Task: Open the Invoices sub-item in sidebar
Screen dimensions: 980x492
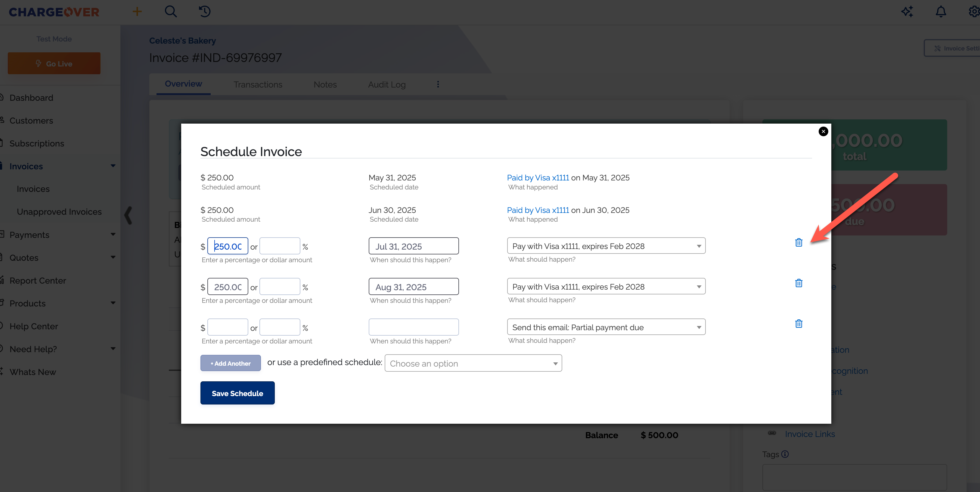Action: coord(33,189)
